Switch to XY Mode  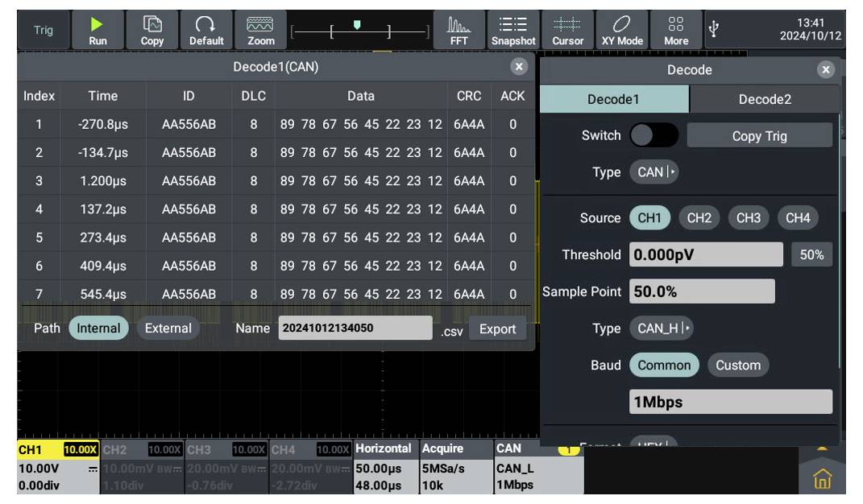point(622,30)
